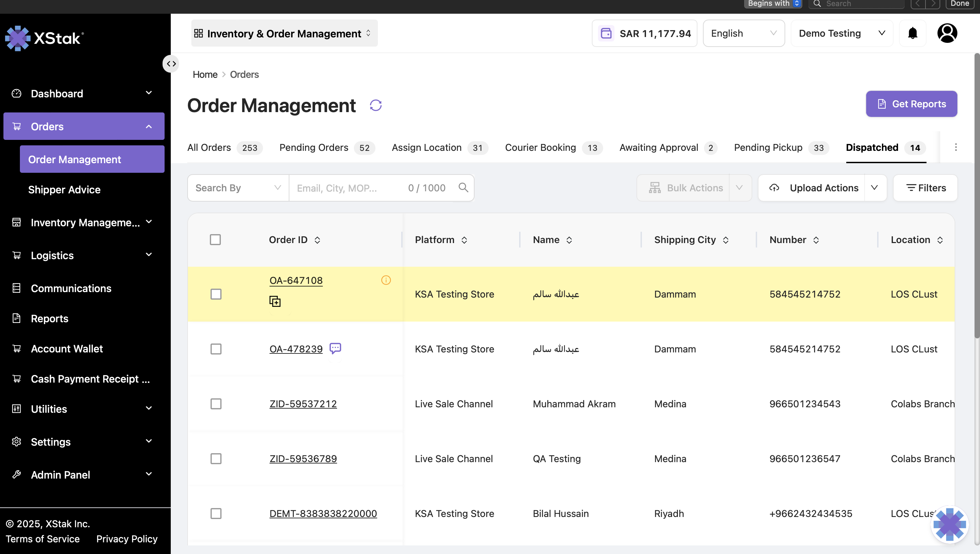This screenshot has height=554, width=980.
Task: Open the notifications bell
Action: pyautogui.click(x=913, y=34)
